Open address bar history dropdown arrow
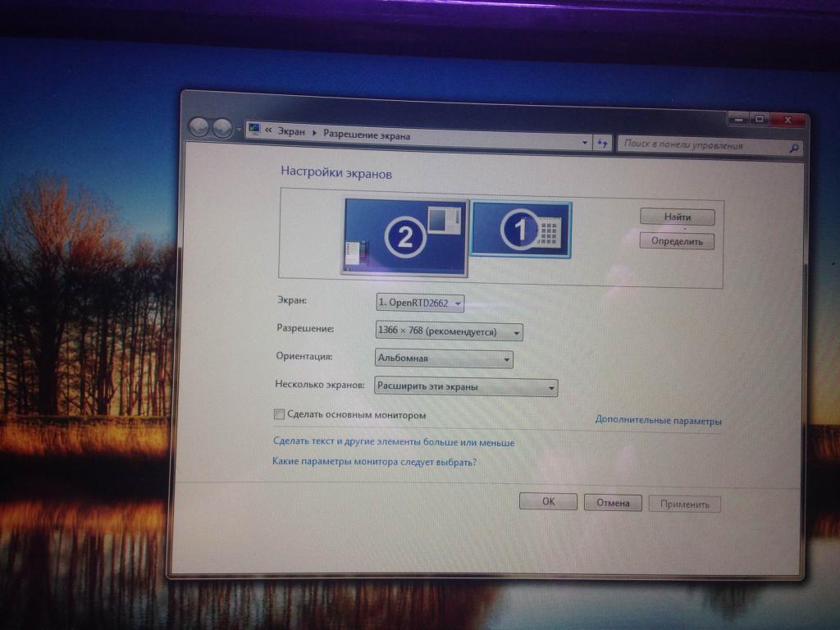Viewport: 840px width, 630px height. tap(585, 143)
